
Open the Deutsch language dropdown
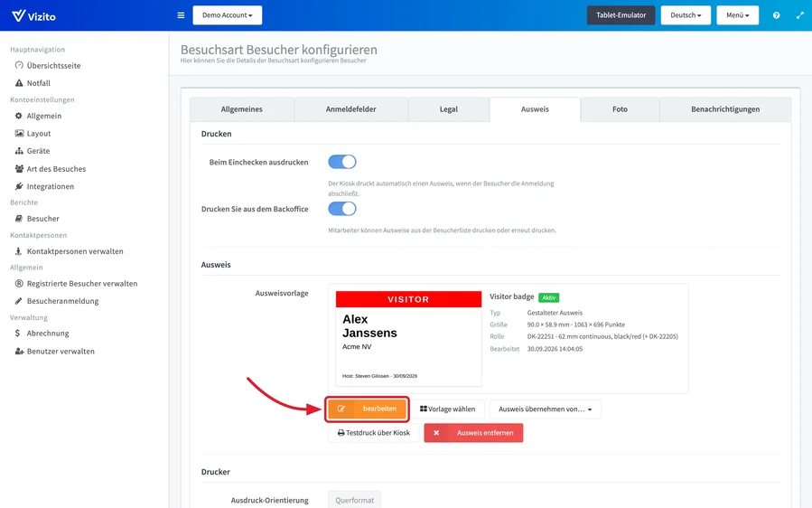click(686, 15)
